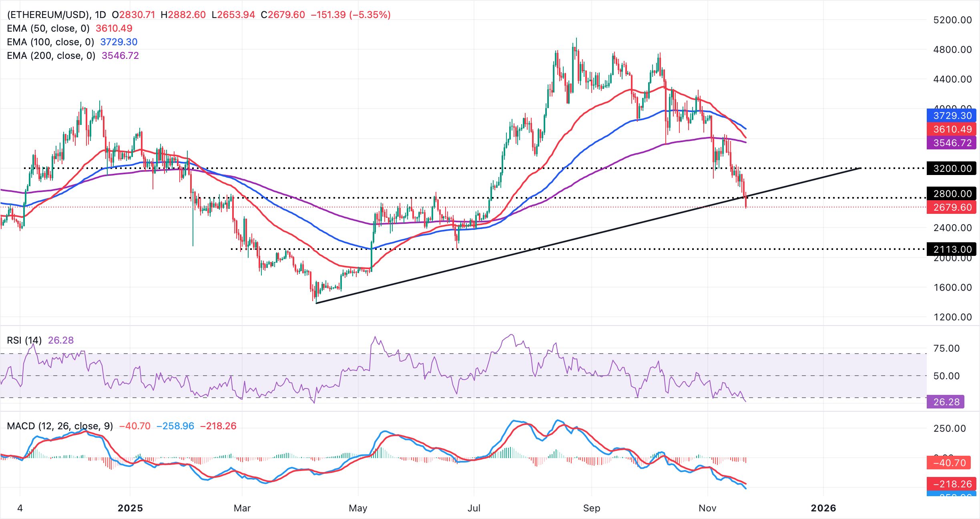Click the RSI (14) indicator label
Screen dimensions: 980x519
click(23, 340)
